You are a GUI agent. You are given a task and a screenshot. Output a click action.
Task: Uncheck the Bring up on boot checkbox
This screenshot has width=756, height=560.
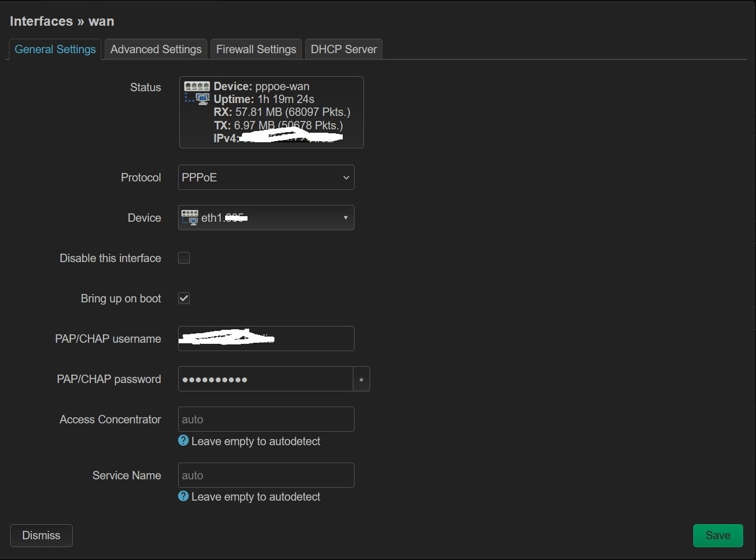[184, 298]
